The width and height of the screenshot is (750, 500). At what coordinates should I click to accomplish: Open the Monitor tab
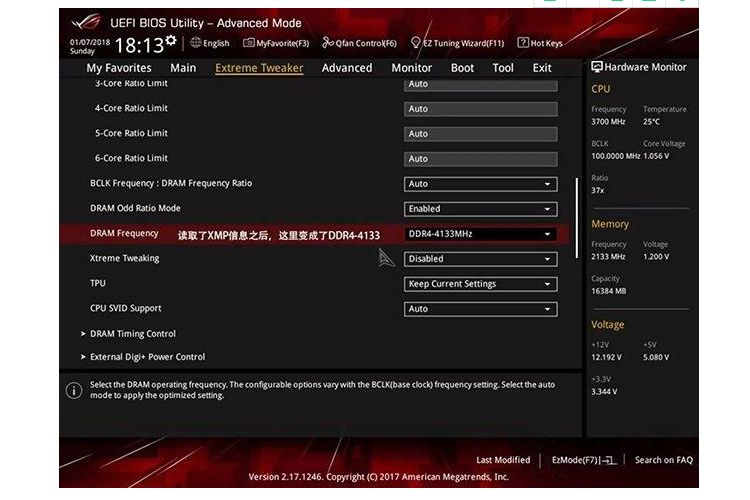(x=411, y=68)
